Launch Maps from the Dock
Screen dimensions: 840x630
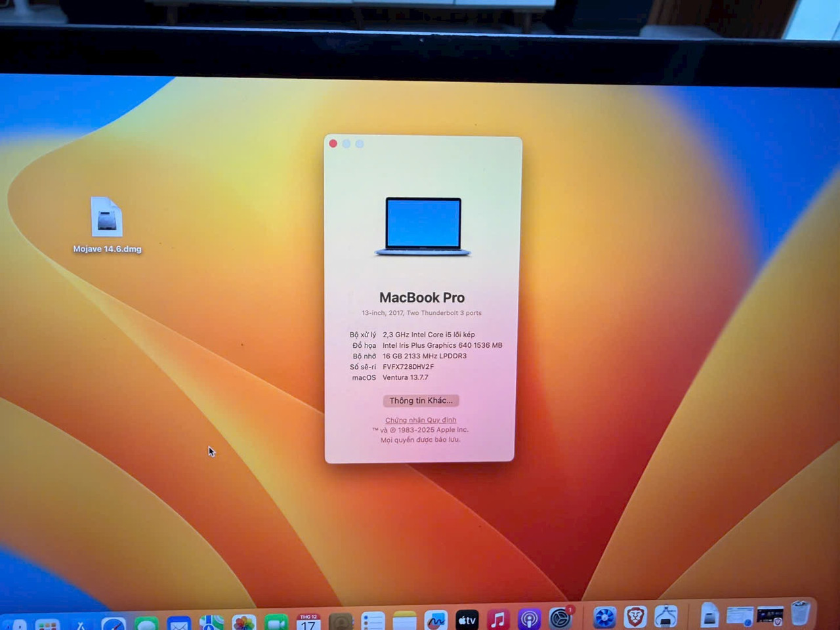click(211, 623)
